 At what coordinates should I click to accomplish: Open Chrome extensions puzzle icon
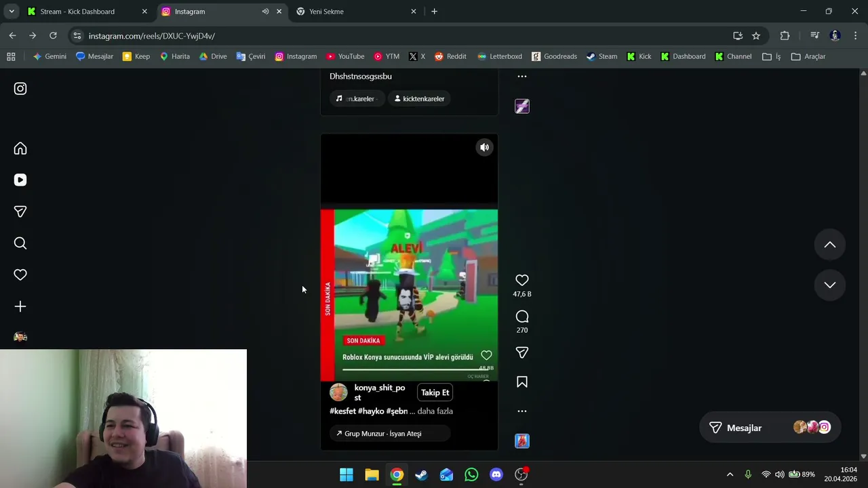click(785, 36)
